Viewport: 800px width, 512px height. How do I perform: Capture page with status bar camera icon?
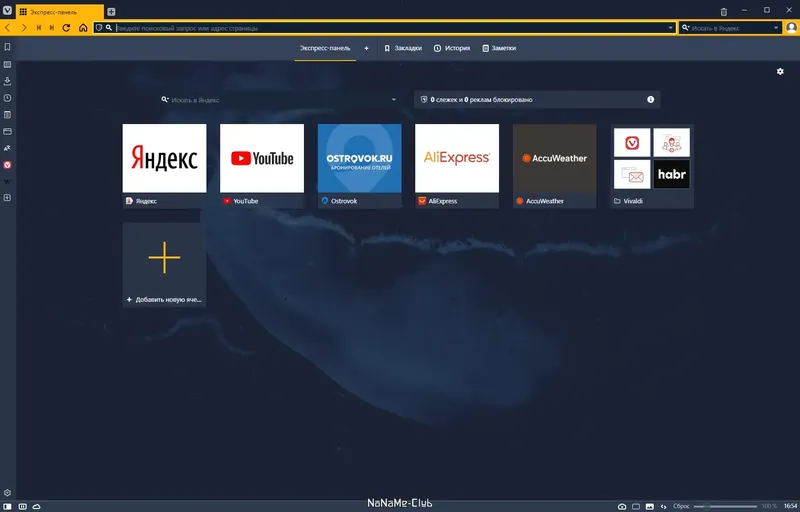coord(622,506)
